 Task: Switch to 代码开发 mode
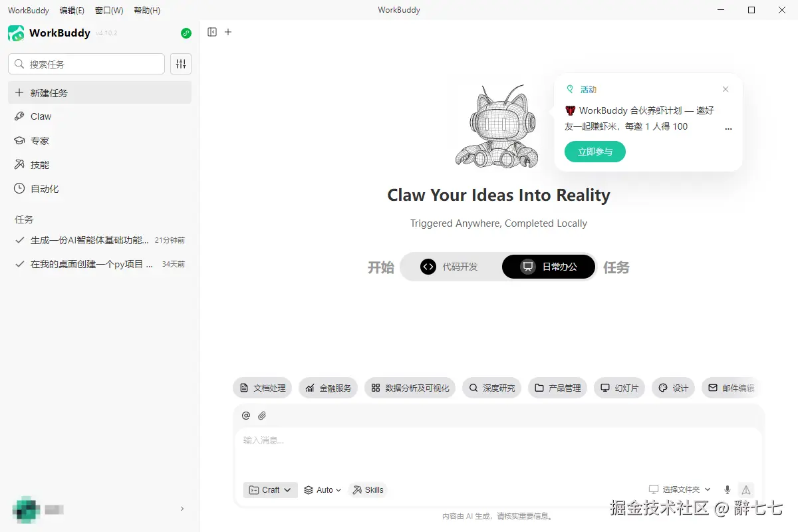[450, 267]
